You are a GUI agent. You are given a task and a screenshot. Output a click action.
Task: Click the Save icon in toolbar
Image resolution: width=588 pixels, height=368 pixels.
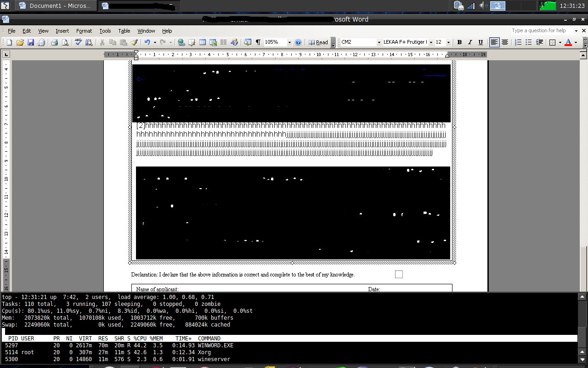pyautogui.click(x=30, y=42)
